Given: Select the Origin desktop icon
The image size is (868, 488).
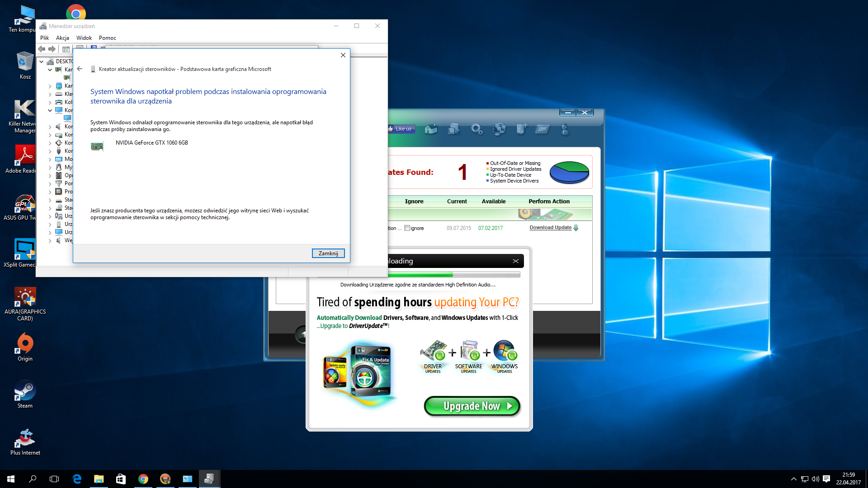Looking at the screenshot, I should click(x=25, y=347).
